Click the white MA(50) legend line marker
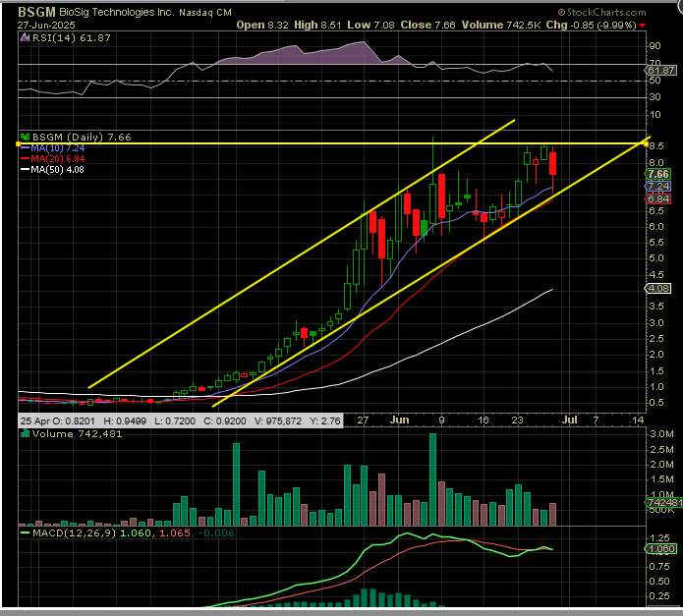This screenshot has height=616, width=683. (x=26, y=170)
